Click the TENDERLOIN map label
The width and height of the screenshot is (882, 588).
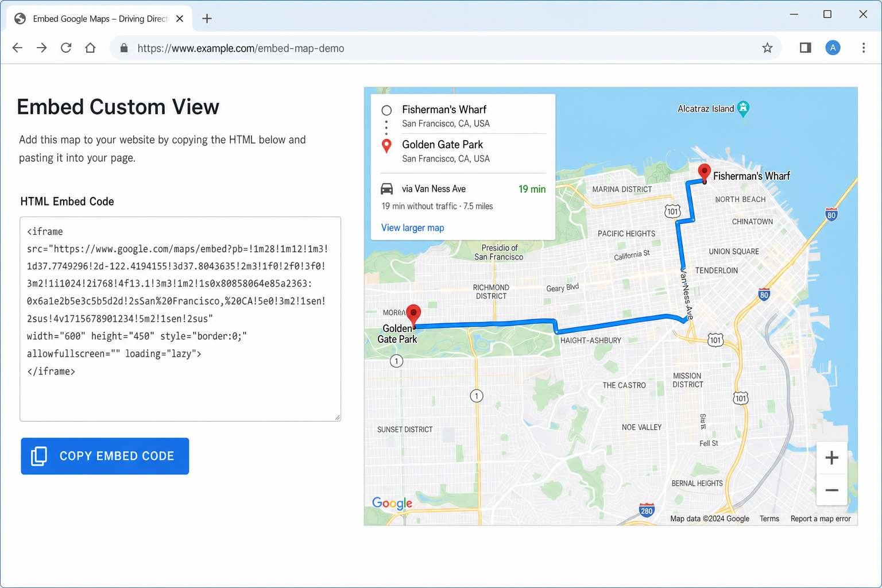(717, 270)
